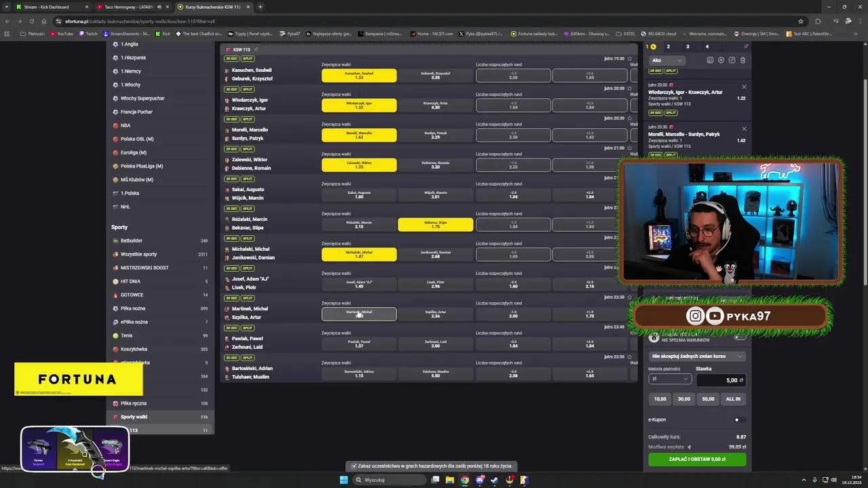Viewport: 868px width, 488px height.
Task: Select Bartosiński, Adrian 1.15 odds
Action: [x=359, y=373]
